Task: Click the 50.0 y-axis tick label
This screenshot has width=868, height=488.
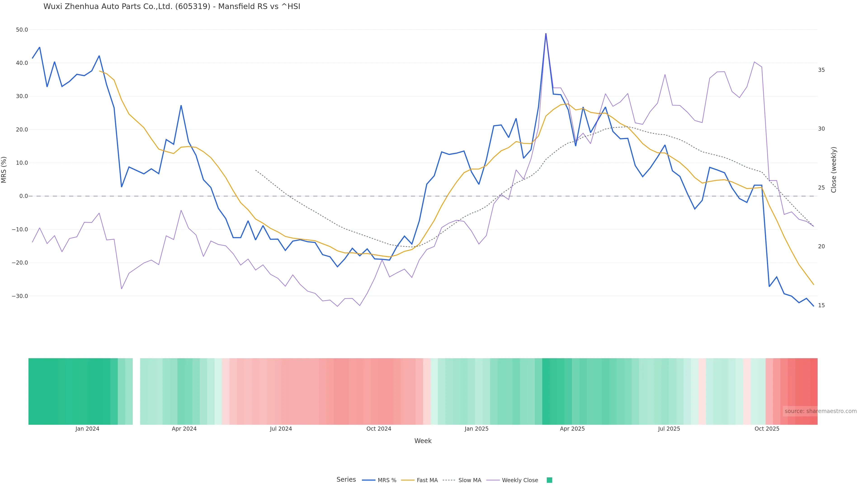Action: click(x=22, y=30)
